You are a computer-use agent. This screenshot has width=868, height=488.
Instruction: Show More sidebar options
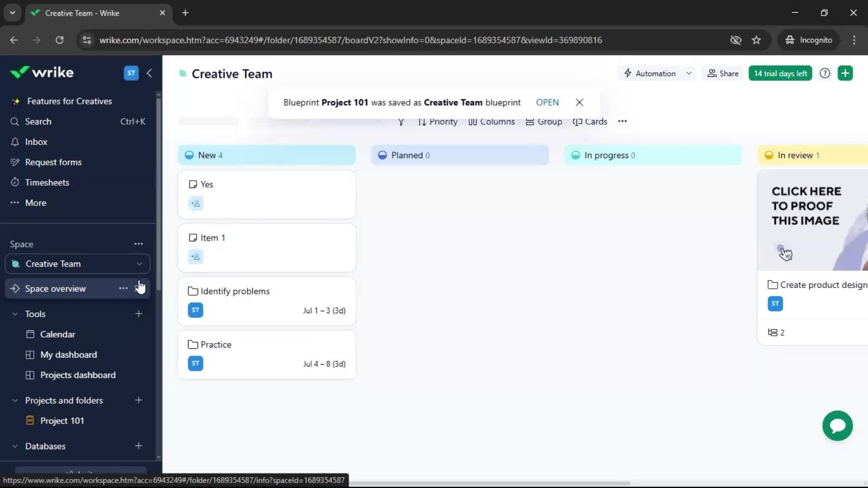pos(35,203)
